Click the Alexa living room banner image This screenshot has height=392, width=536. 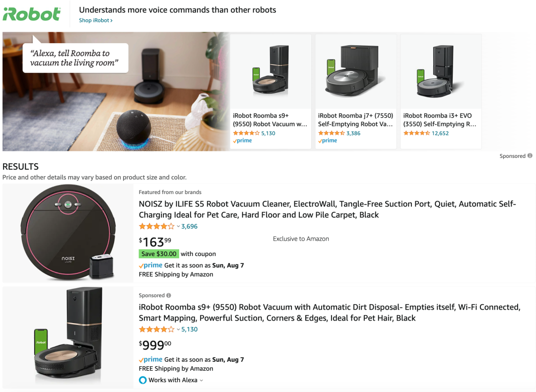click(x=116, y=91)
